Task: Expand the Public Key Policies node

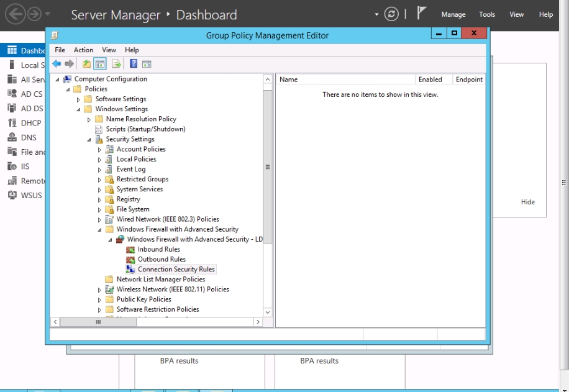Action: coord(99,300)
